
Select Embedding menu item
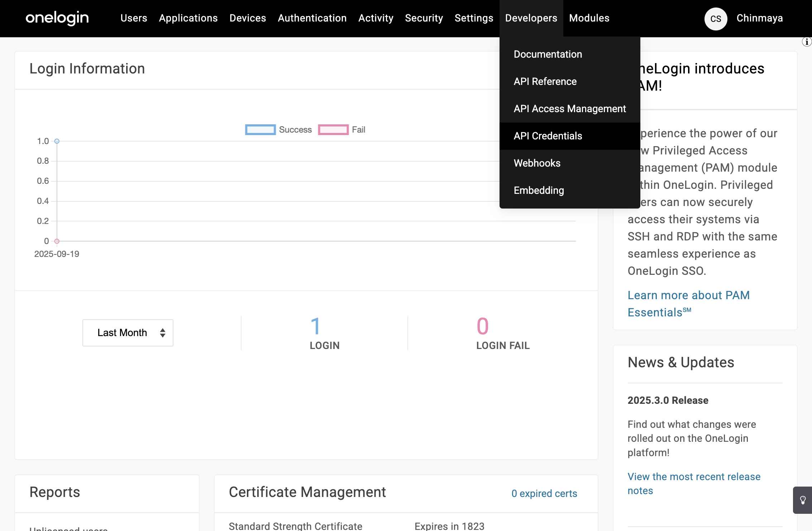[x=539, y=190]
